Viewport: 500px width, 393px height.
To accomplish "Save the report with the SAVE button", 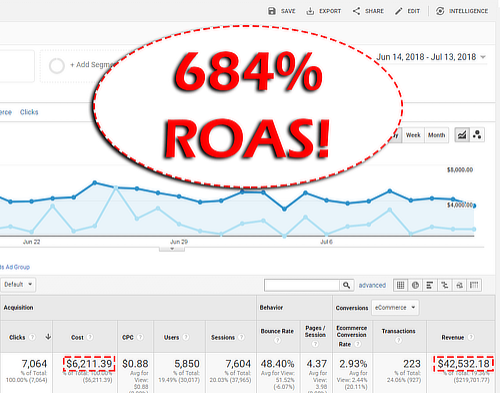I will coord(282,11).
